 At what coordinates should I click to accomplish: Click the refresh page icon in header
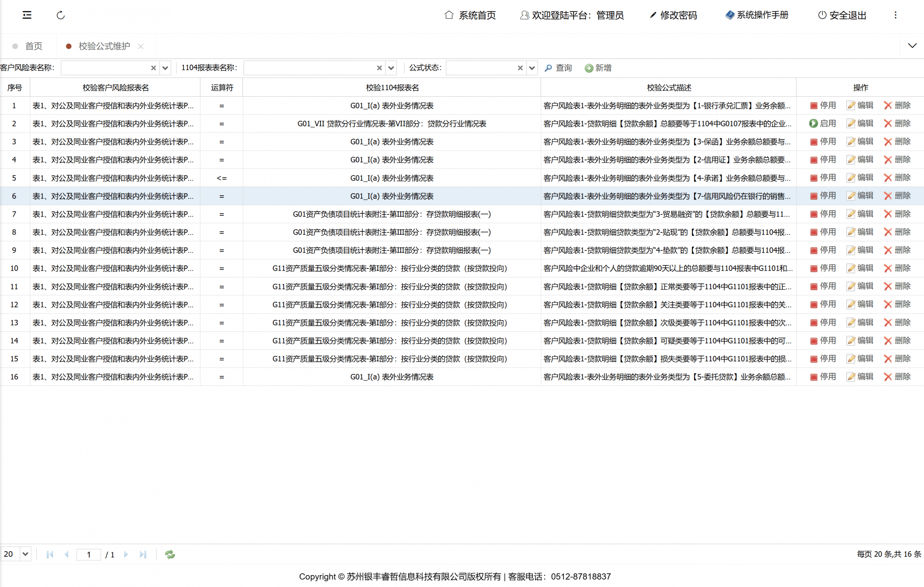pos(61,15)
